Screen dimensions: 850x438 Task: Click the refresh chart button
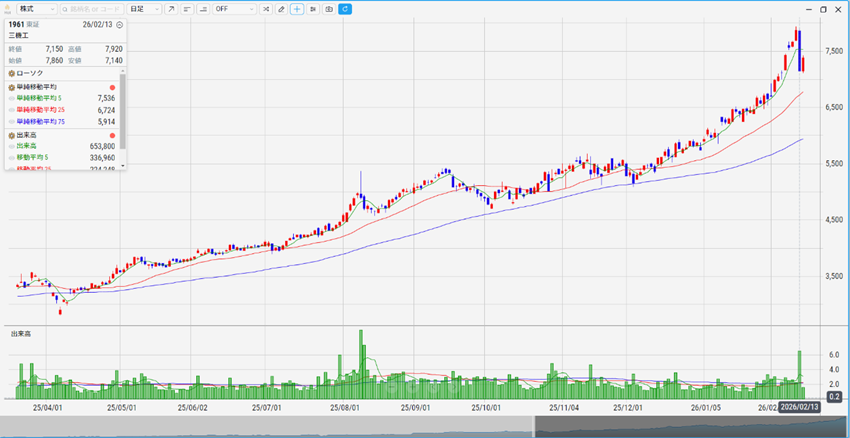pos(345,9)
